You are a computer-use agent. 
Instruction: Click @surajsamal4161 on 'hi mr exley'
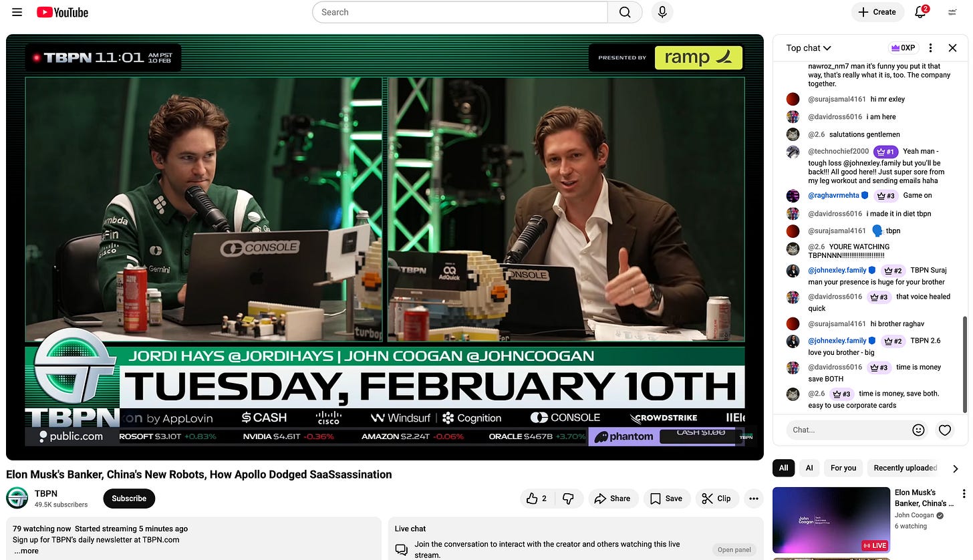pyautogui.click(x=837, y=99)
